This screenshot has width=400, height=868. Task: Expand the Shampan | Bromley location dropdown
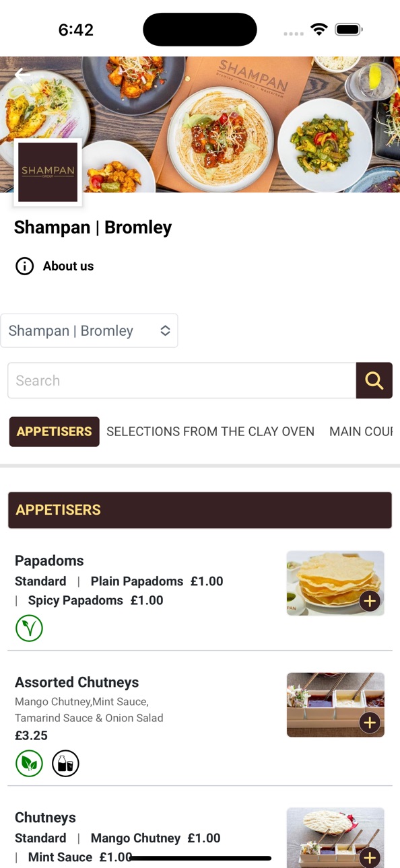89,330
